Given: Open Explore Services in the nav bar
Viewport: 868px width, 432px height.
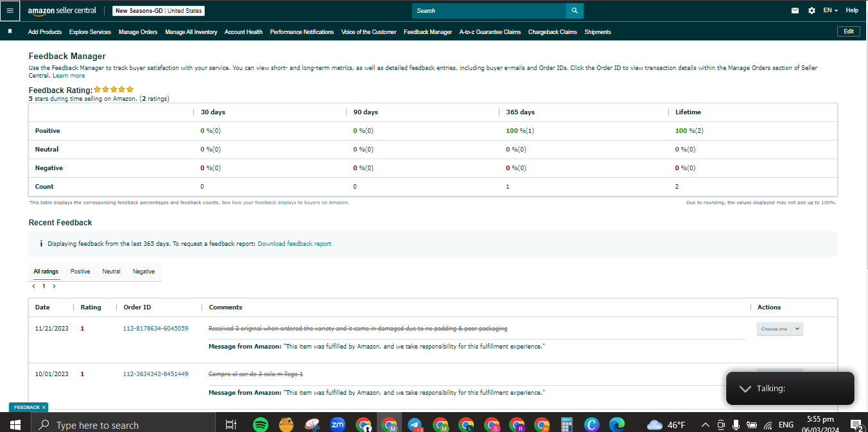Looking at the screenshot, I should (x=90, y=31).
